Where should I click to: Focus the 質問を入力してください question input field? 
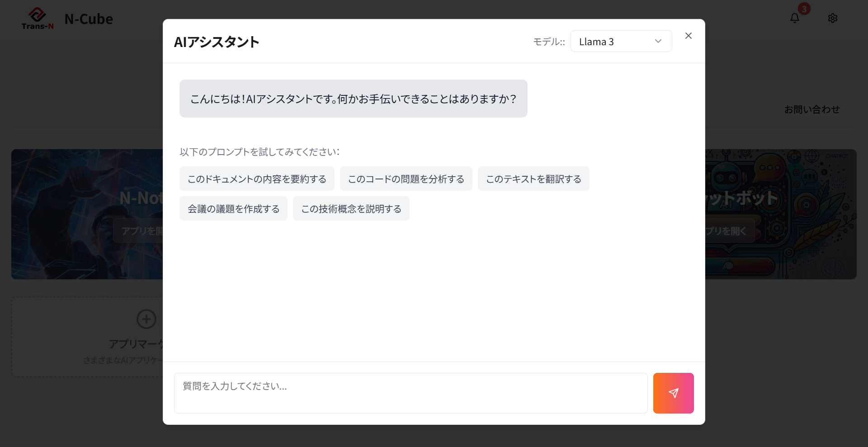(410, 393)
